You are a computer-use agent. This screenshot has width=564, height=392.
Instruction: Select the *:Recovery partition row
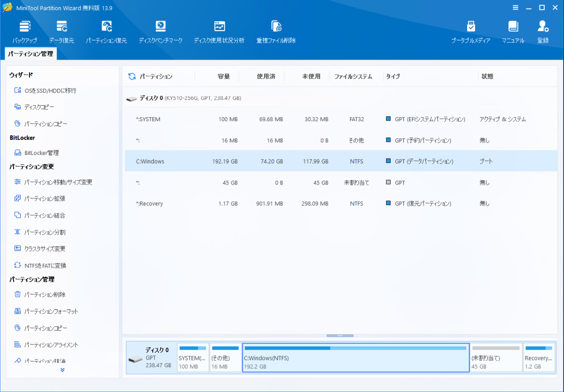pyautogui.click(x=340, y=203)
